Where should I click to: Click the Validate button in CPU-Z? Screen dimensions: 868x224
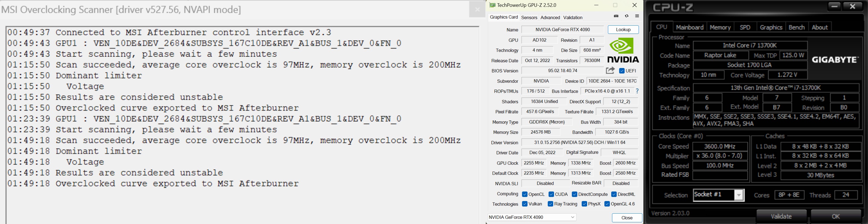tap(781, 216)
